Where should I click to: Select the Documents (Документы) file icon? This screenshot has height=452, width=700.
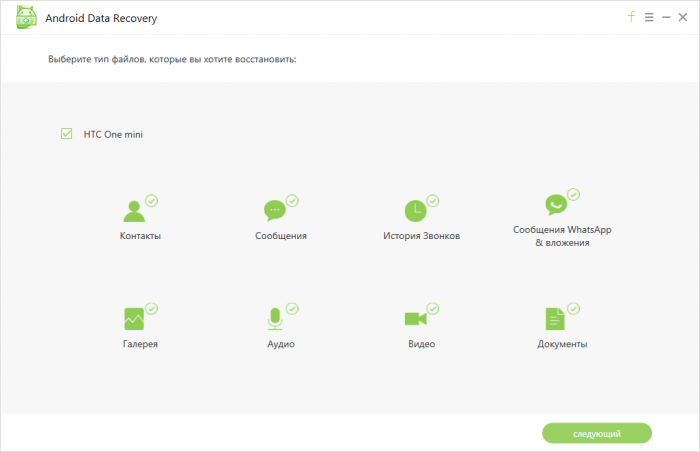click(554, 319)
